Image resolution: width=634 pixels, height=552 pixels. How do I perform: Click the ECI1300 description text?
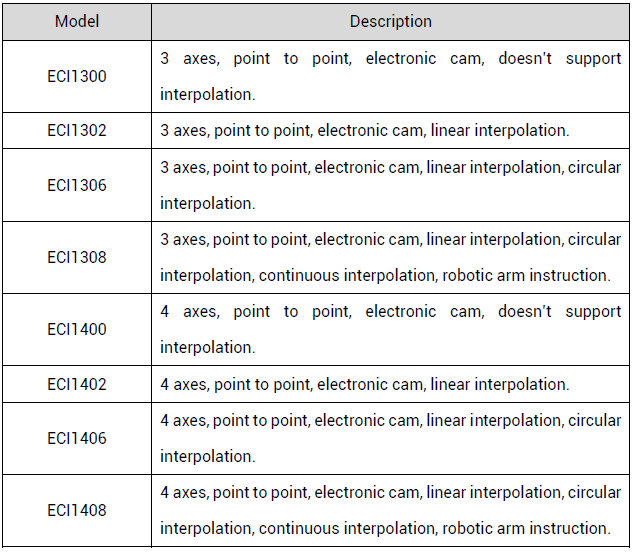(x=390, y=76)
